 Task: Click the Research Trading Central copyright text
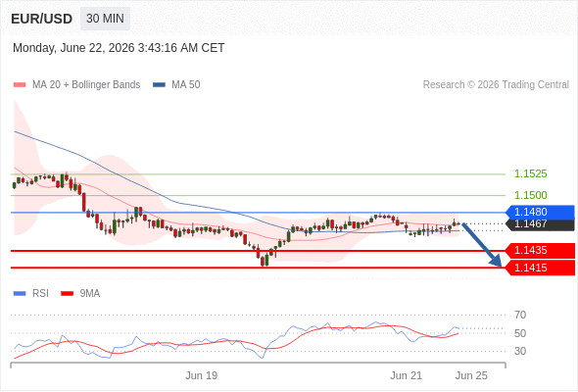(496, 85)
